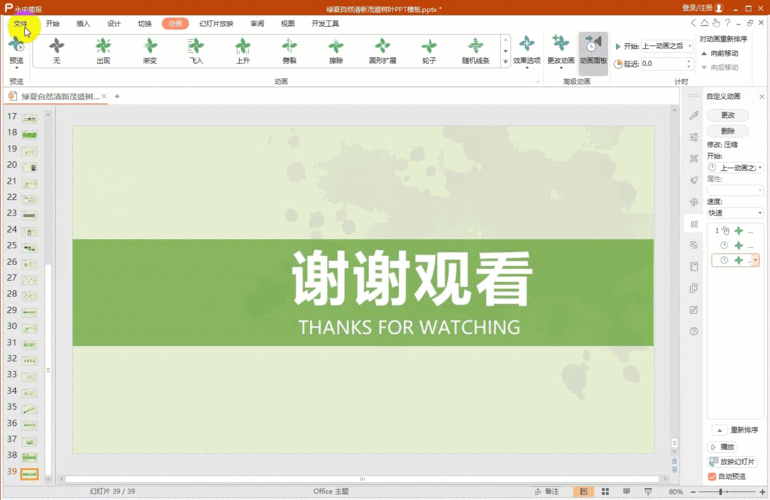Click the 预览 preview animation button
Screen dimensions: 770x500
(x=16, y=52)
